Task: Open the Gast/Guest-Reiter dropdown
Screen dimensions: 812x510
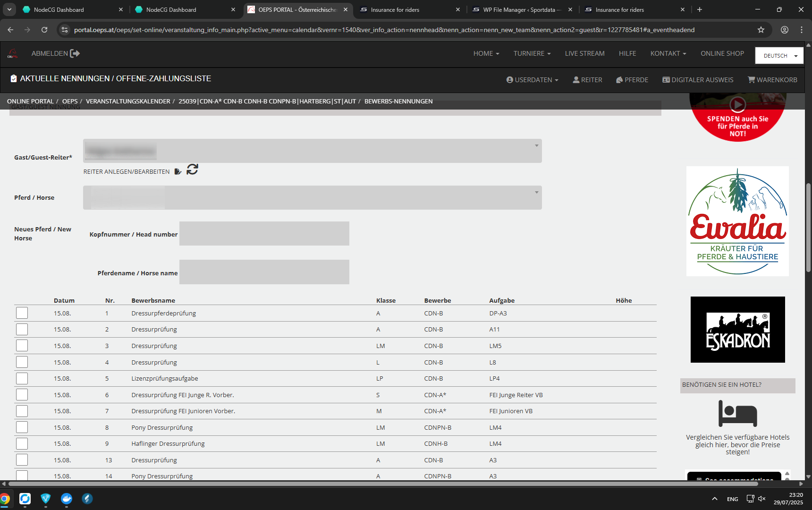Action: (313, 151)
